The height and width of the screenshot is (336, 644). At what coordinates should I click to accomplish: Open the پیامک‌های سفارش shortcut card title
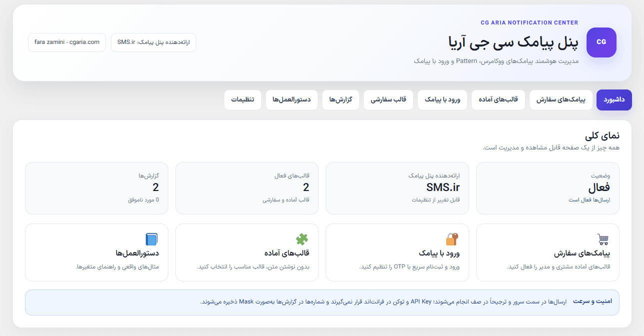tap(582, 253)
